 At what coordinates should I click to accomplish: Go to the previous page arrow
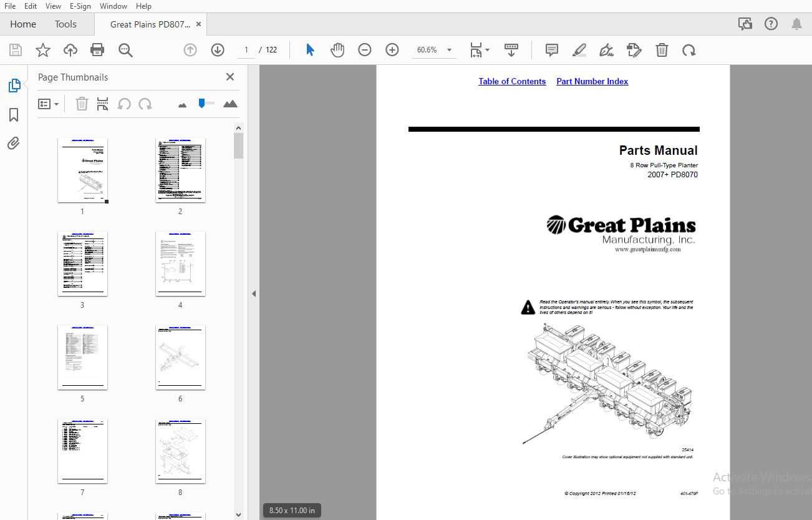click(190, 50)
